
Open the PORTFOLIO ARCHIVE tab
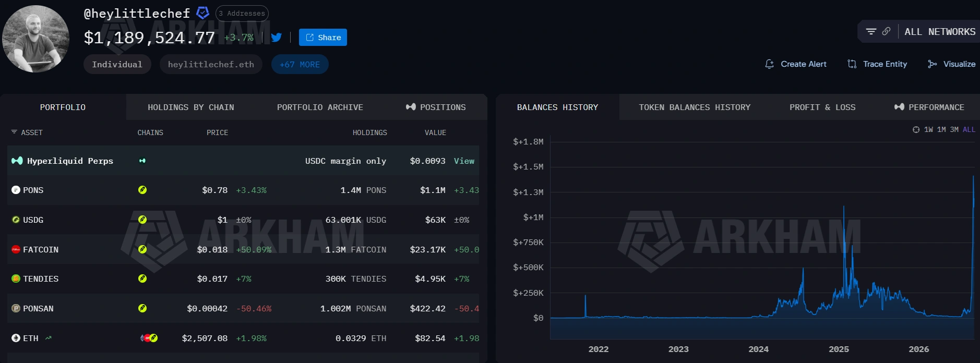tap(320, 107)
